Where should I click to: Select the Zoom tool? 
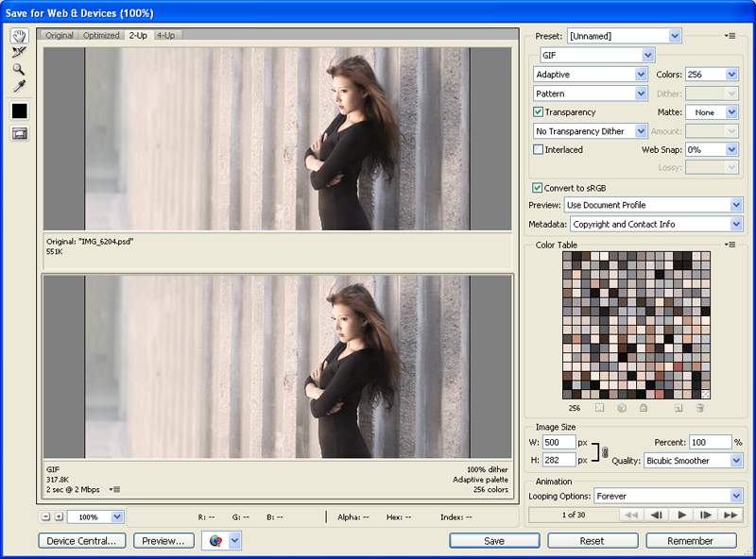pyautogui.click(x=19, y=69)
